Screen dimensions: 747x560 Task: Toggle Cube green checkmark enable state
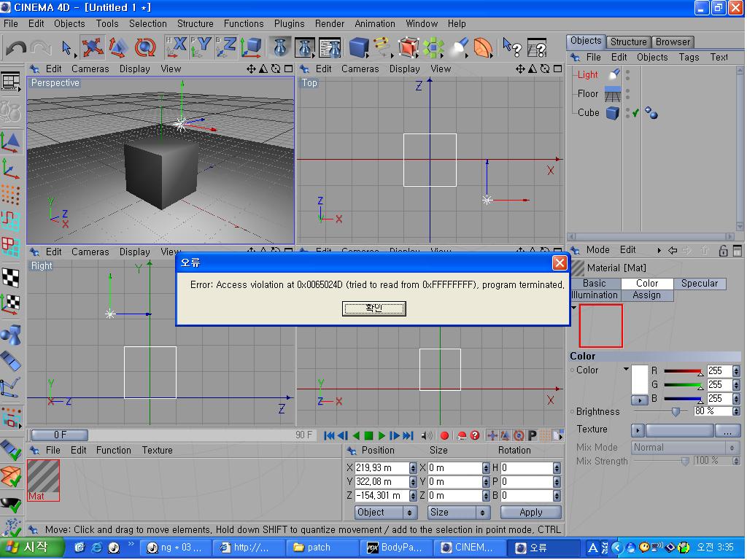click(x=635, y=113)
